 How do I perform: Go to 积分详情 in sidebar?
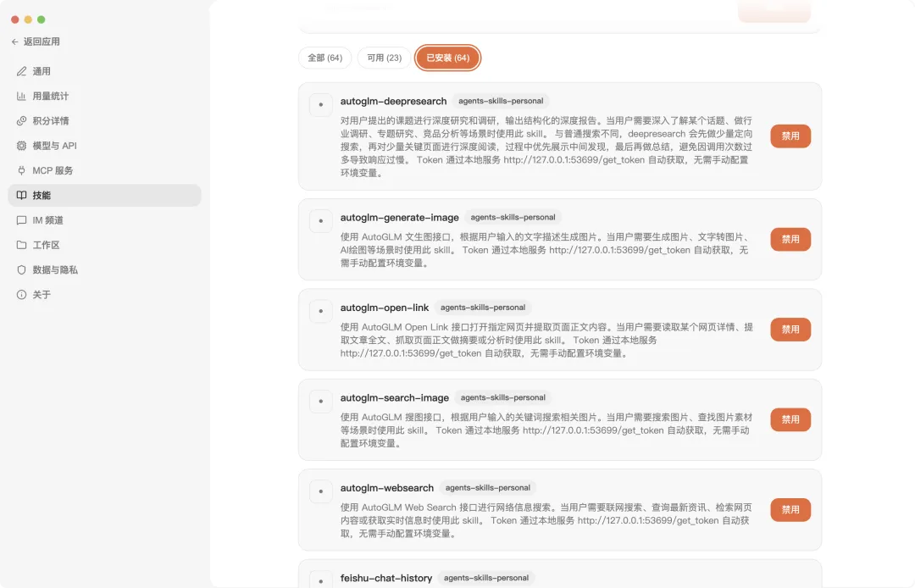tap(104, 121)
